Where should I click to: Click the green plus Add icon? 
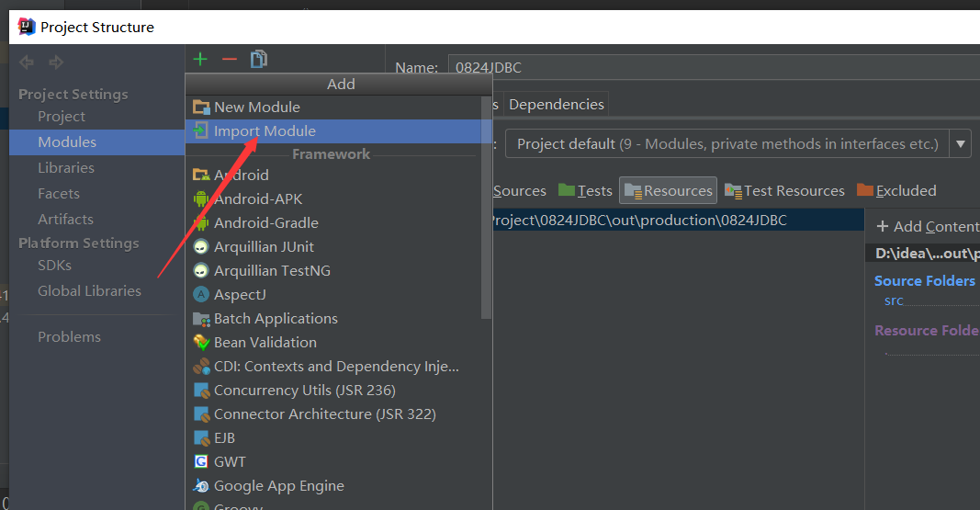(x=200, y=60)
